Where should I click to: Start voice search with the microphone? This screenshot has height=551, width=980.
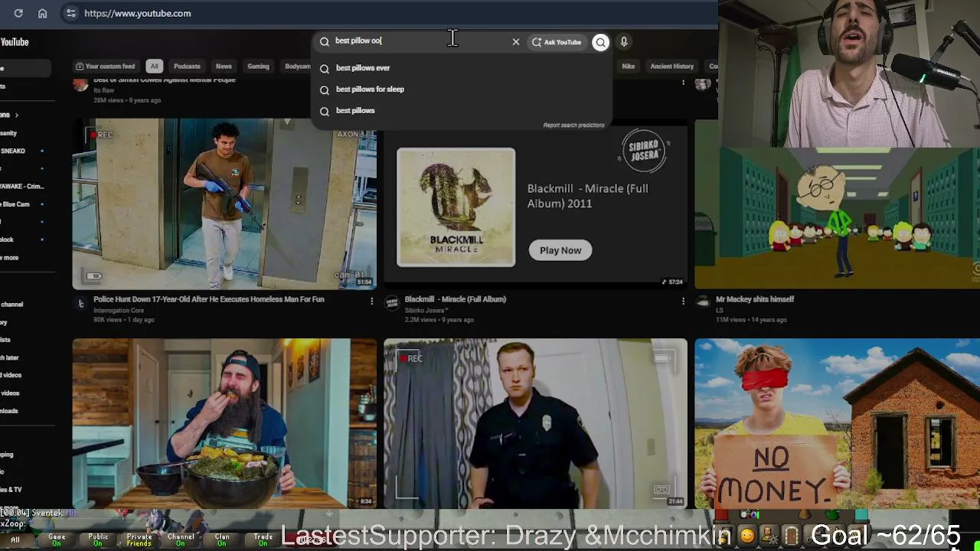pyautogui.click(x=624, y=42)
